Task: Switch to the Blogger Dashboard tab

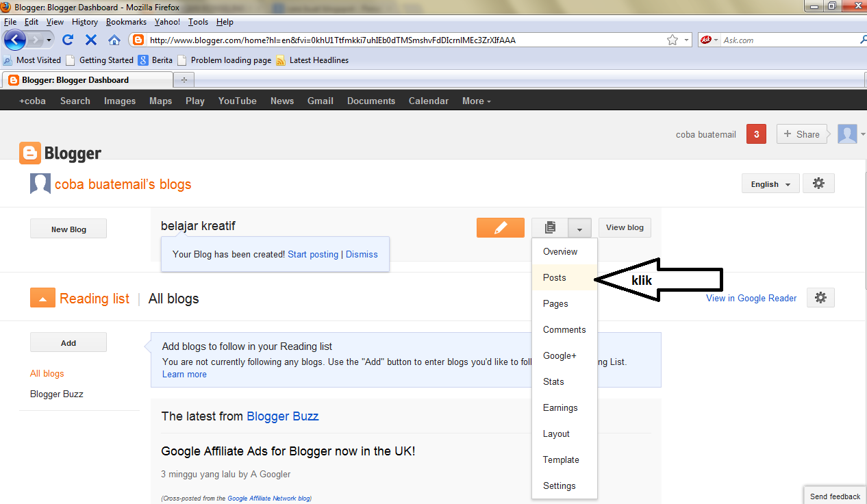Action: click(x=87, y=80)
